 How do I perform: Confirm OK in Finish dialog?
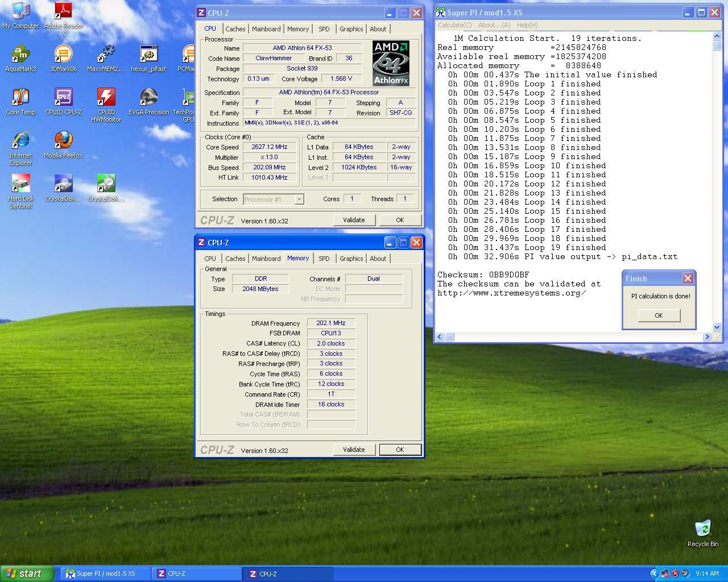(659, 315)
